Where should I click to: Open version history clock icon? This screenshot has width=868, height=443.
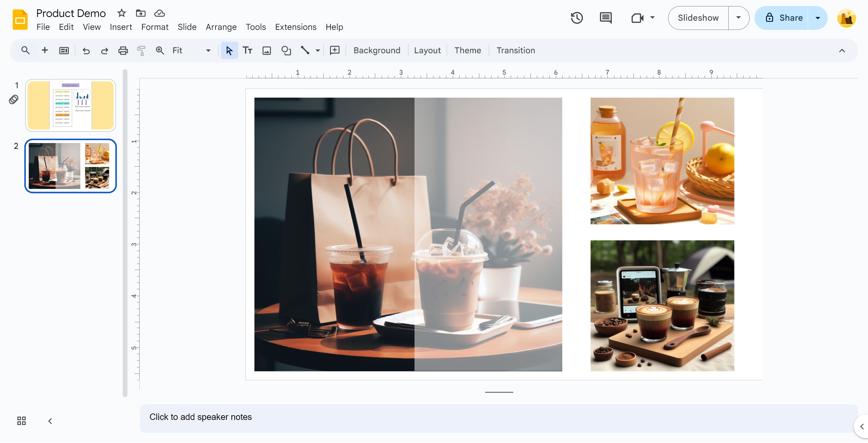(577, 18)
